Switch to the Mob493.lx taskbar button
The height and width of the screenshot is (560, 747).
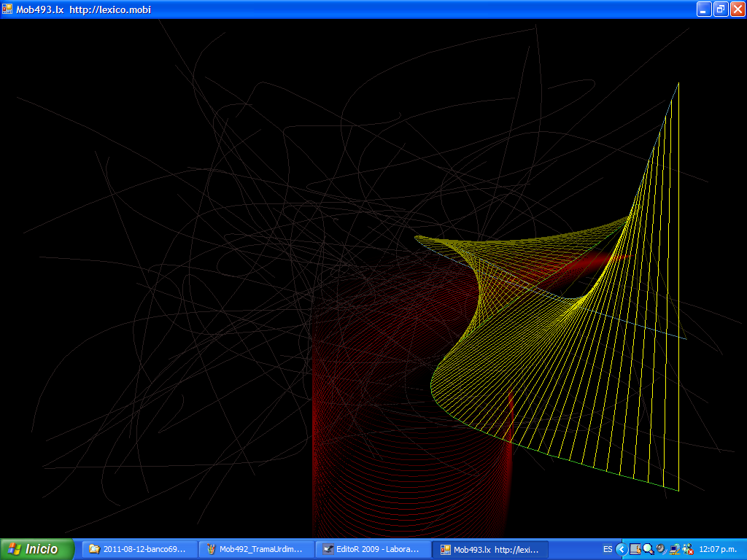coord(489,549)
